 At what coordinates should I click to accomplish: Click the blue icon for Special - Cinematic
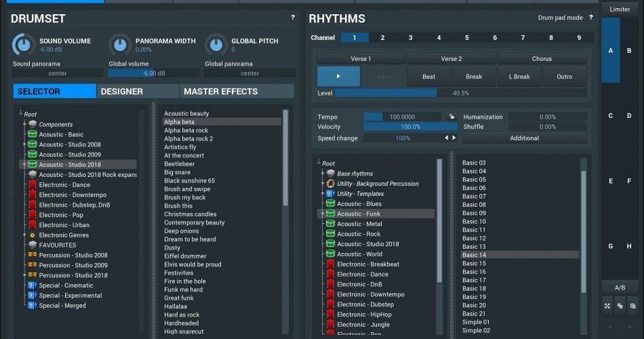(x=33, y=285)
